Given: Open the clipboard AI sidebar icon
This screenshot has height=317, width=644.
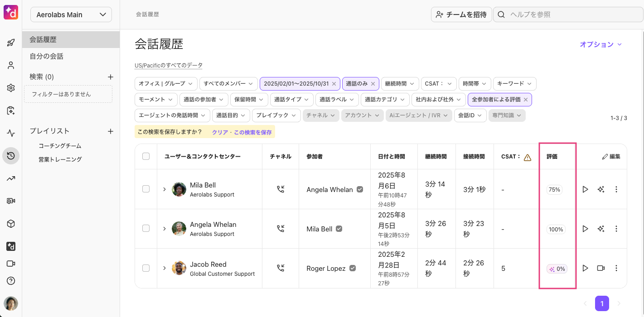Looking at the screenshot, I should [11, 110].
